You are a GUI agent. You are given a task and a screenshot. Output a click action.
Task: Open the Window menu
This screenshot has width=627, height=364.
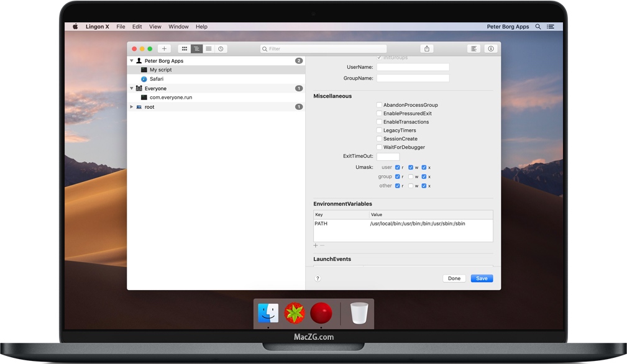click(x=178, y=26)
